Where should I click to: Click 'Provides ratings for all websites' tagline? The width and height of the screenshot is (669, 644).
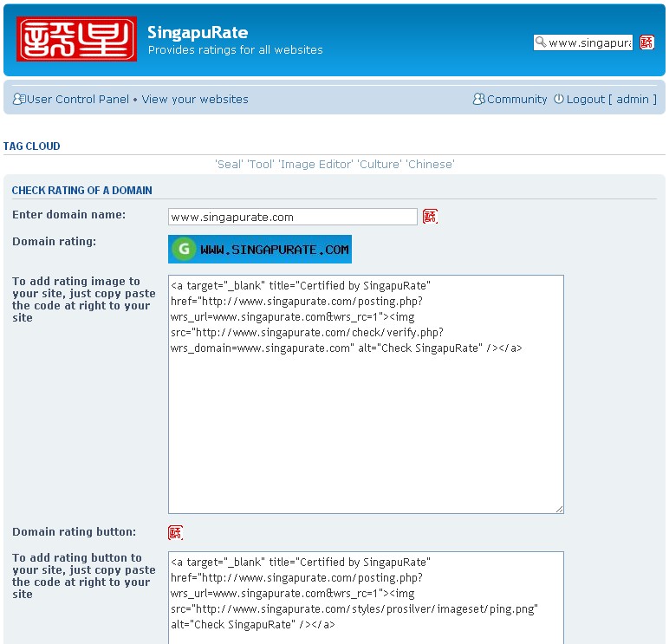coord(236,50)
